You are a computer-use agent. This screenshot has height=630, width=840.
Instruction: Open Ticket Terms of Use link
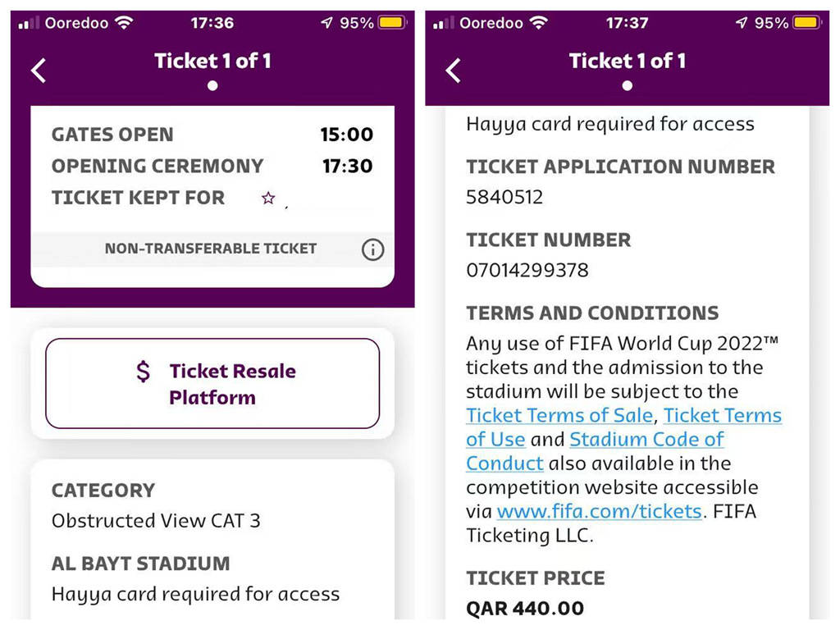click(722, 416)
